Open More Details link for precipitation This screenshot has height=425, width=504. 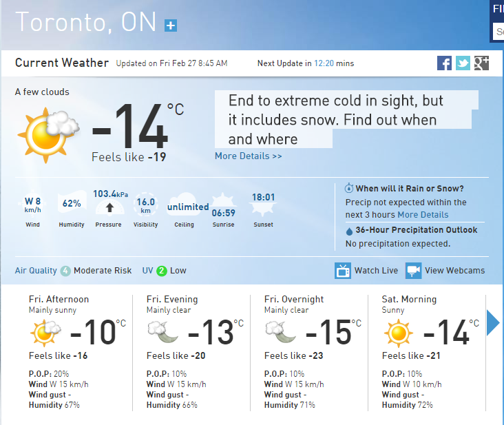tap(423, 215)
